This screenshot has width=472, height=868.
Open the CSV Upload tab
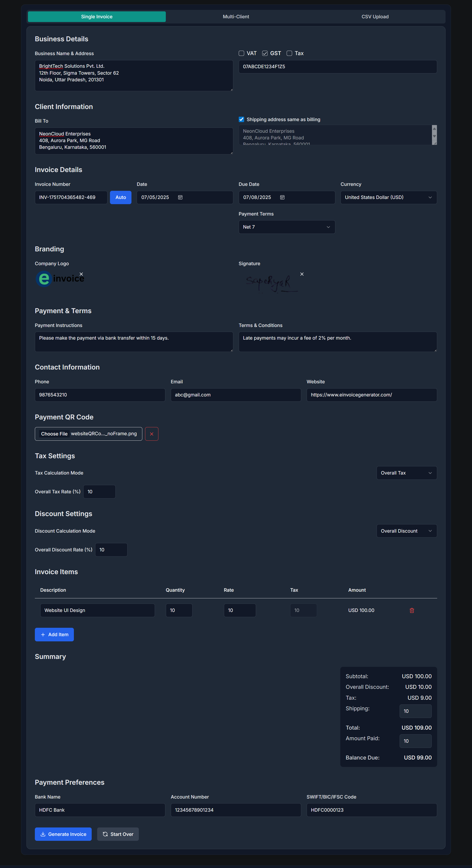[x=375, y=16]
